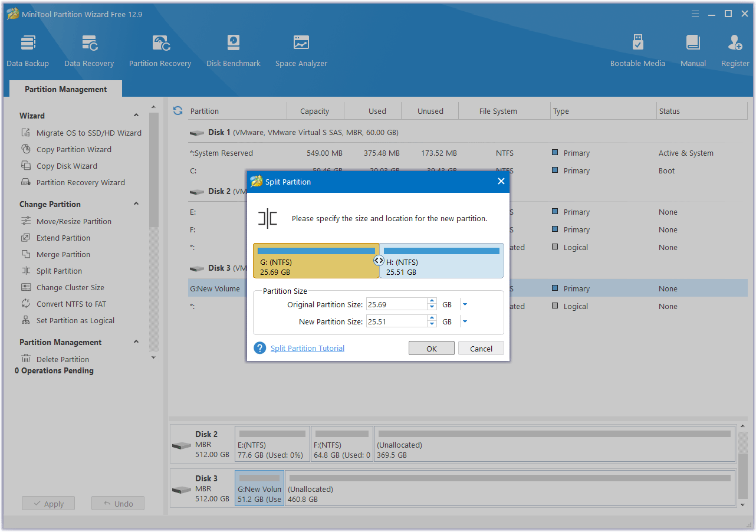Close the Split Partition dialog
The image size is (756, 532).
501,182
